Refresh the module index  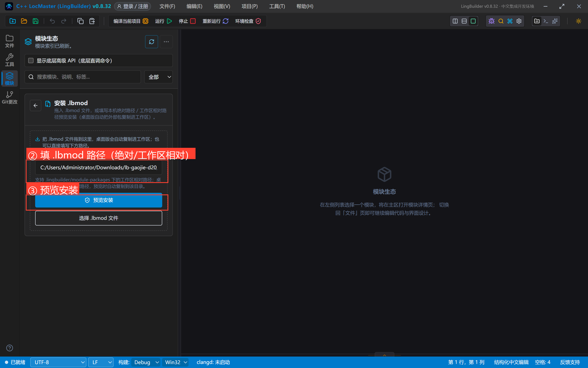152,42
